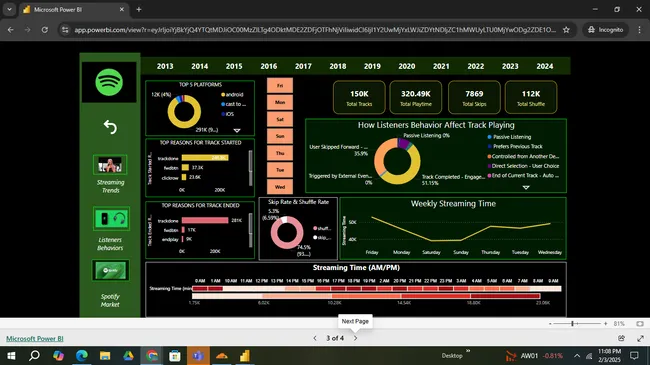Go to the previous report page

pos(315,338)
